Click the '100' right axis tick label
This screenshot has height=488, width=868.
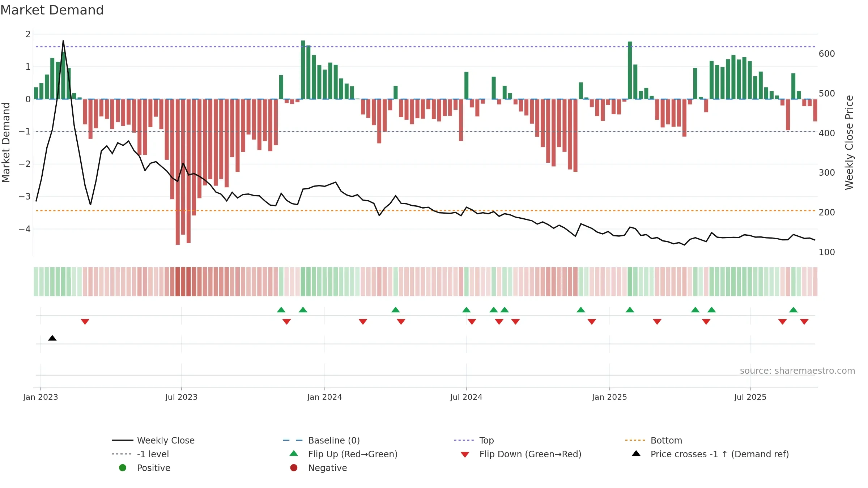pyautogui.click(x=827, y=252)
